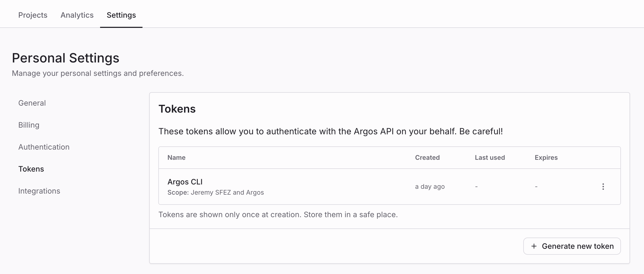Go to General settings section

click(x=32, y=103)
